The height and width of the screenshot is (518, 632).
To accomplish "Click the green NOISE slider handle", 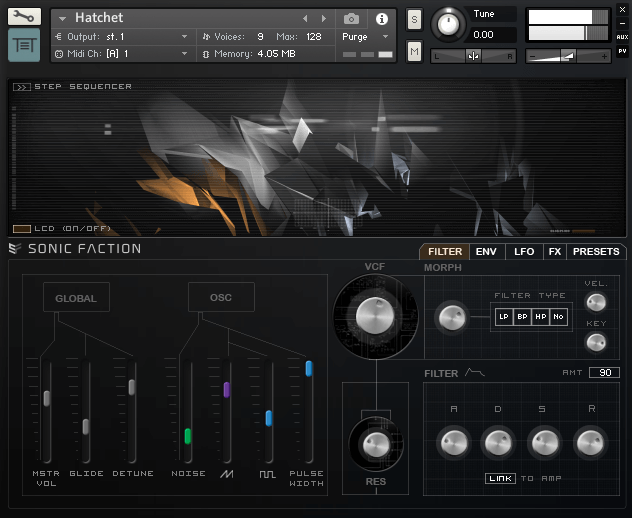I will (187, 436).
